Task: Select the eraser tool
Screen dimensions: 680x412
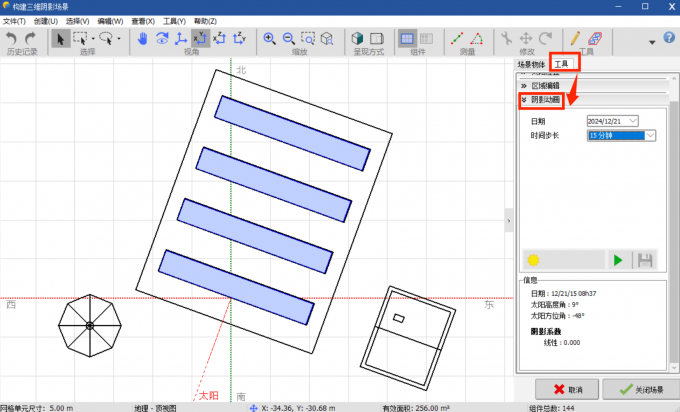Action: click(596, 38)
